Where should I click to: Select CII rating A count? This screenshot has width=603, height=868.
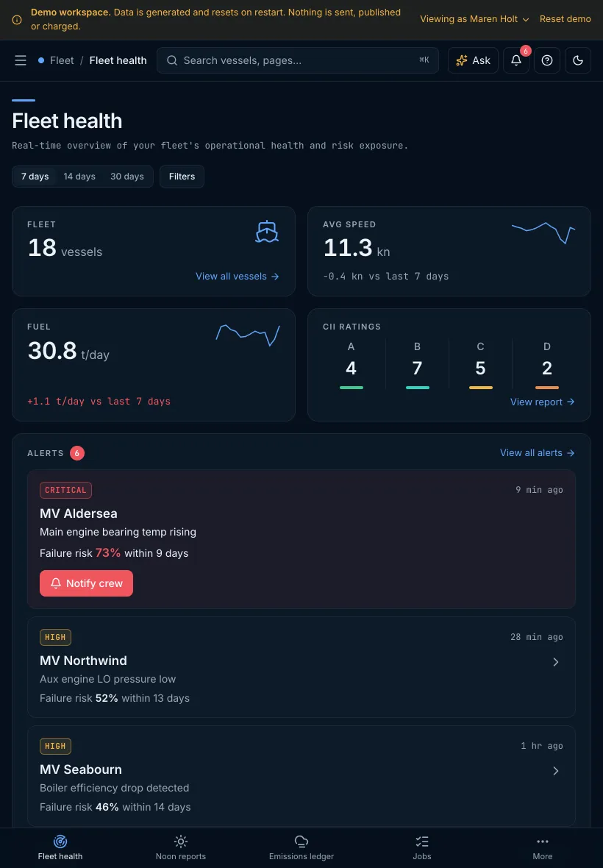click(352, 368)
